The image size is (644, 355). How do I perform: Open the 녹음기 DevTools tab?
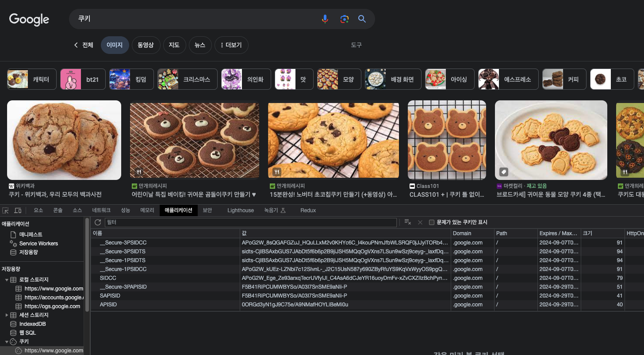(x=275, y=210)
